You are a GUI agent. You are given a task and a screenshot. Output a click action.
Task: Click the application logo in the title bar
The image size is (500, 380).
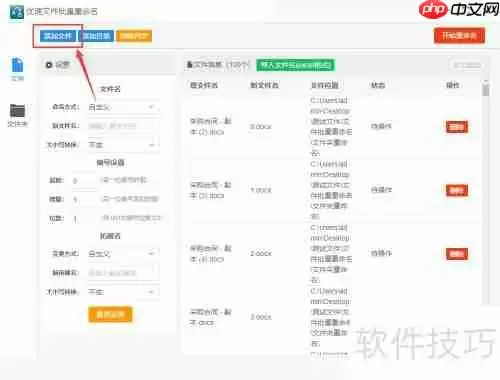tap(16, 12)
